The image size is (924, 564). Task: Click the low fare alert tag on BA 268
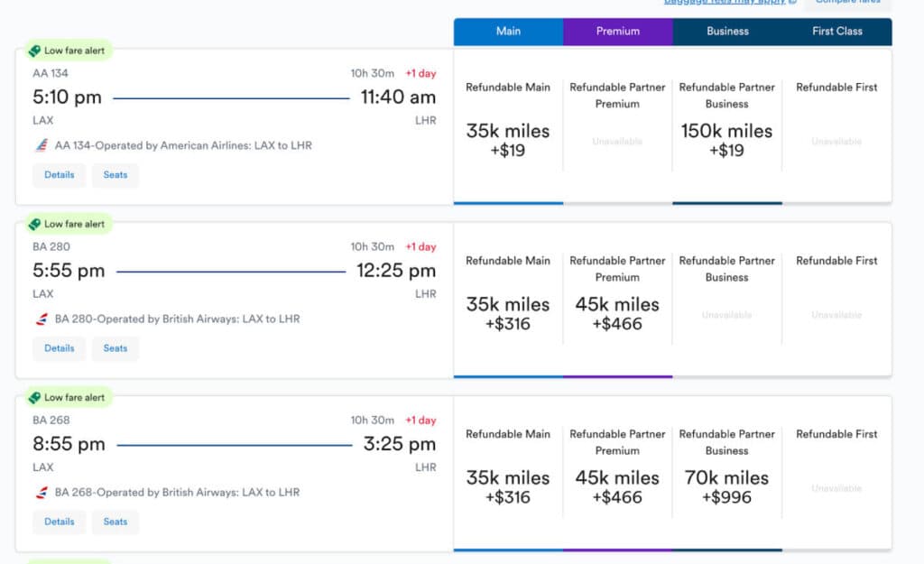[66, 397]
